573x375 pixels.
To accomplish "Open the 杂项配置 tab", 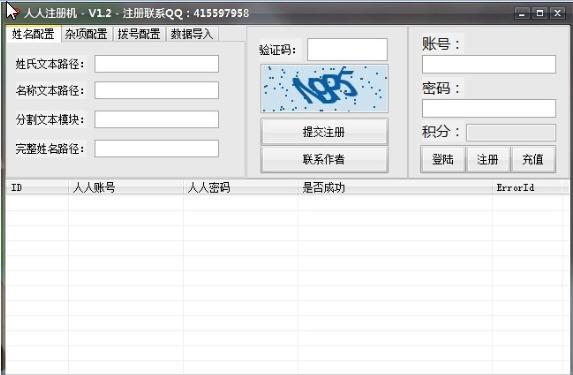I will pos(86,34).
